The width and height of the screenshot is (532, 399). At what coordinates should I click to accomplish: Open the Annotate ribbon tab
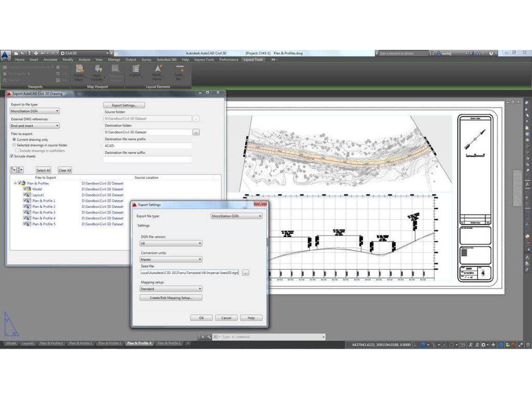coord(50,60)
